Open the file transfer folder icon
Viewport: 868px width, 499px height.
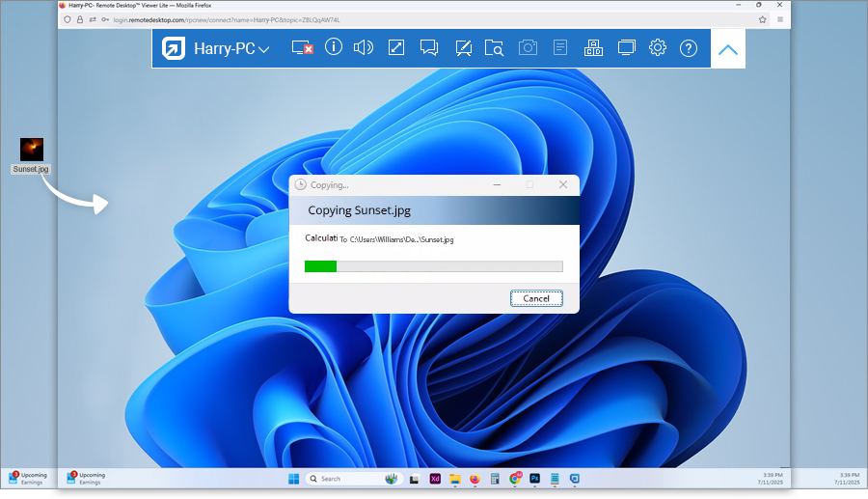495,47
